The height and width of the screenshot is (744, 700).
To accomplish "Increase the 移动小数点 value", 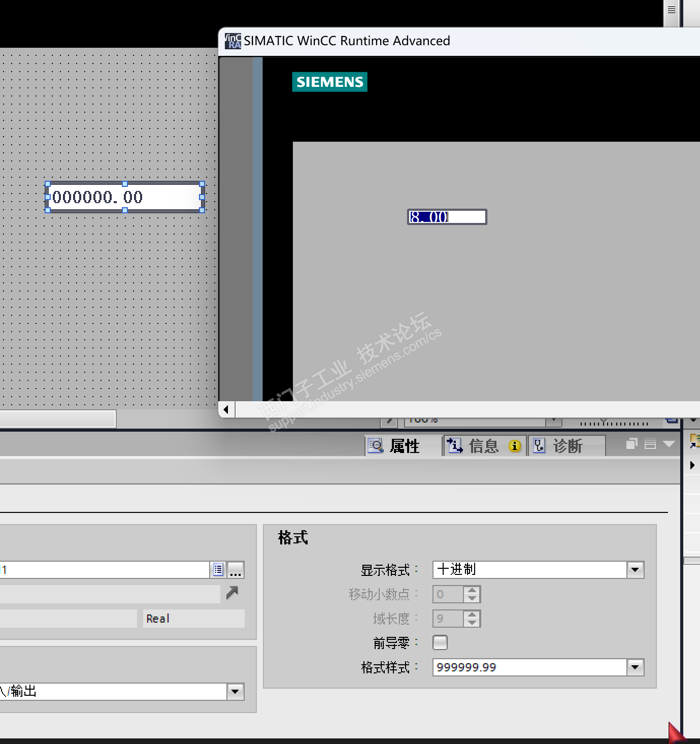I will tap(472, 590).
